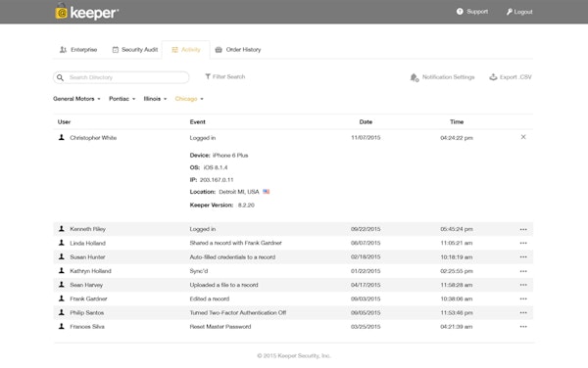
Task: Click the Event column header
Action: [198, 122]
